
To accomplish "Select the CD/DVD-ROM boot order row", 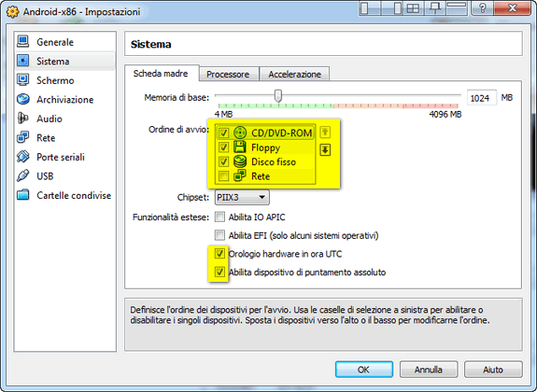I will point(265,133).
